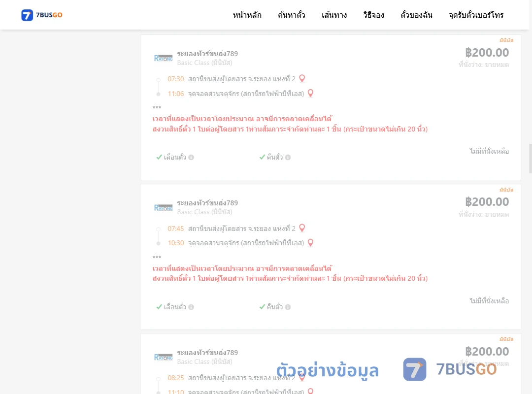Click the 11:06 arrival time
532x394 pixels.
click(x=176, y=94)
